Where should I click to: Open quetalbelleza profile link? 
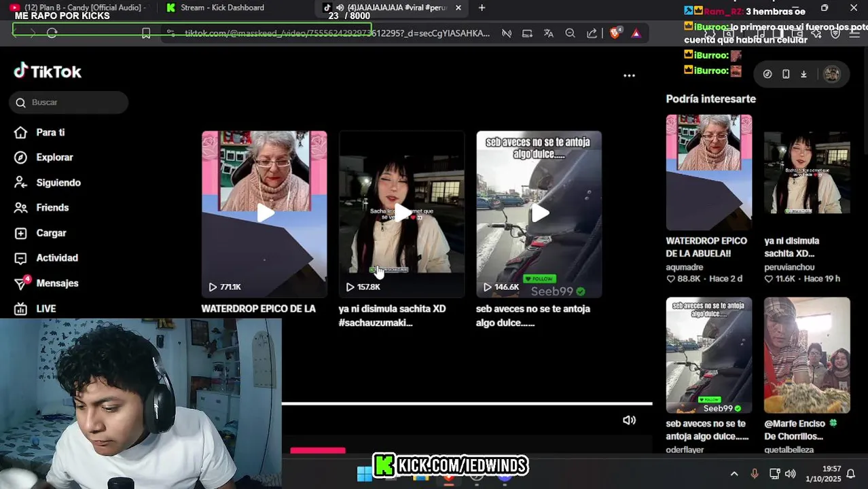789,450
